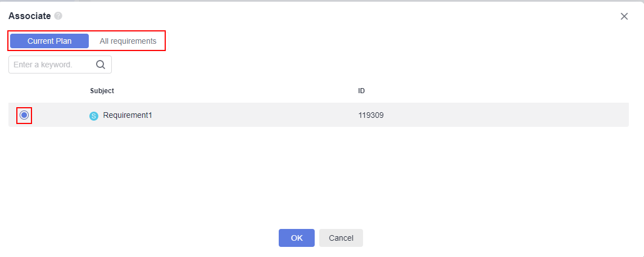Switch to the All requirements tab

tap(128, 41)
